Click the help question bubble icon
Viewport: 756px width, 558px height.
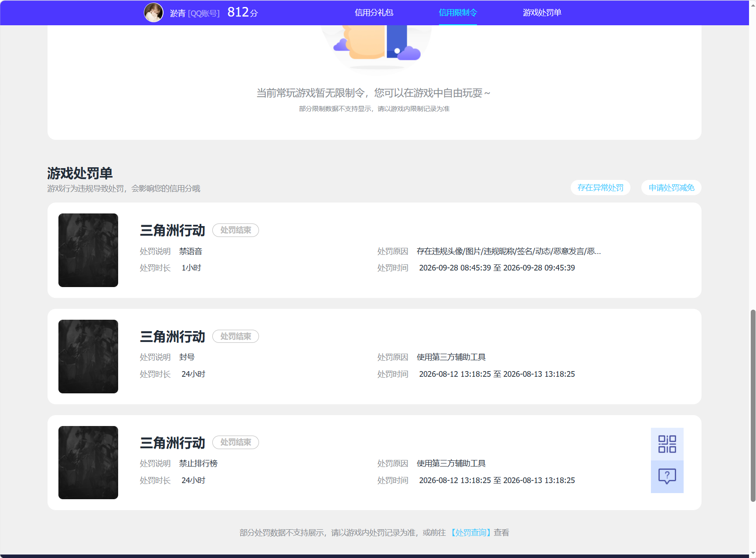(667, 477)
